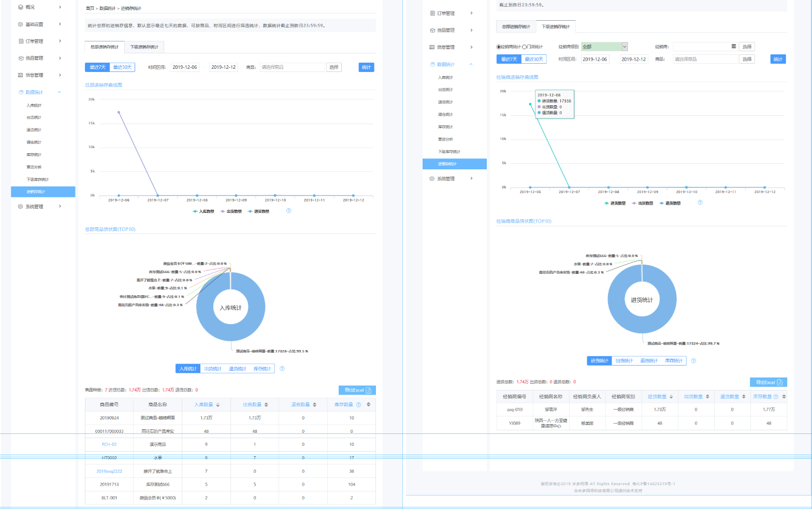This screenshot has width=812, height=509.
Task: Click the picker icon inside 经销商 field
Action: click(x=733, y=47)
